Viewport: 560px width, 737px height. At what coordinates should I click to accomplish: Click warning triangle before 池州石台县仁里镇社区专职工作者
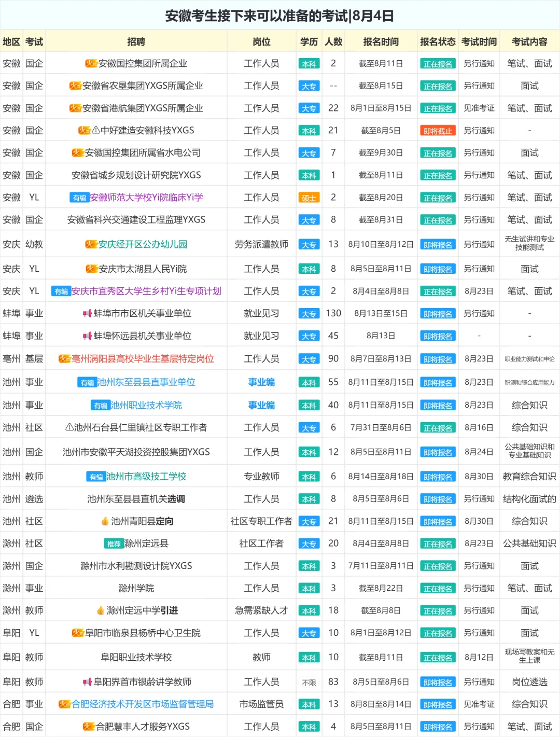tap(69, 427)
